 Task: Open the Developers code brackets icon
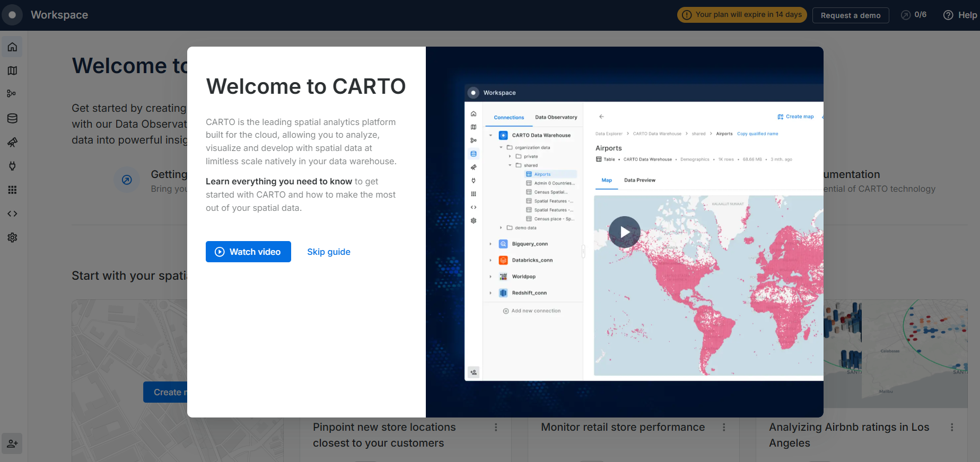(12, 214)
